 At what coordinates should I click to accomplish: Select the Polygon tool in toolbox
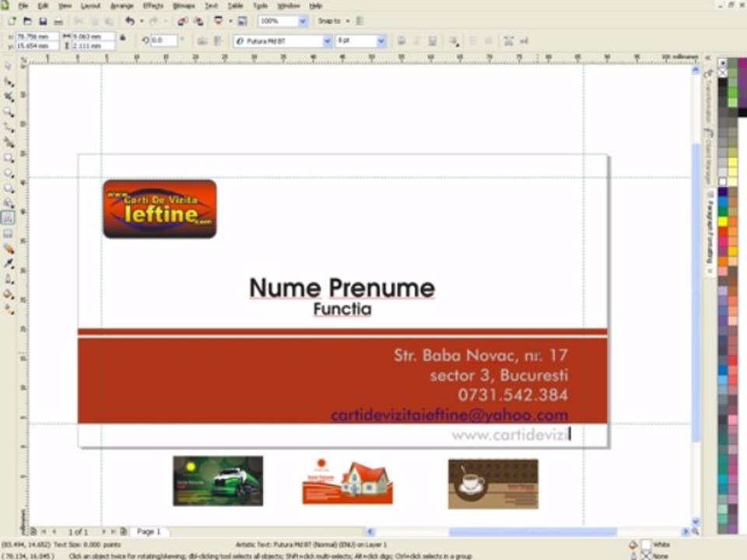8,188
